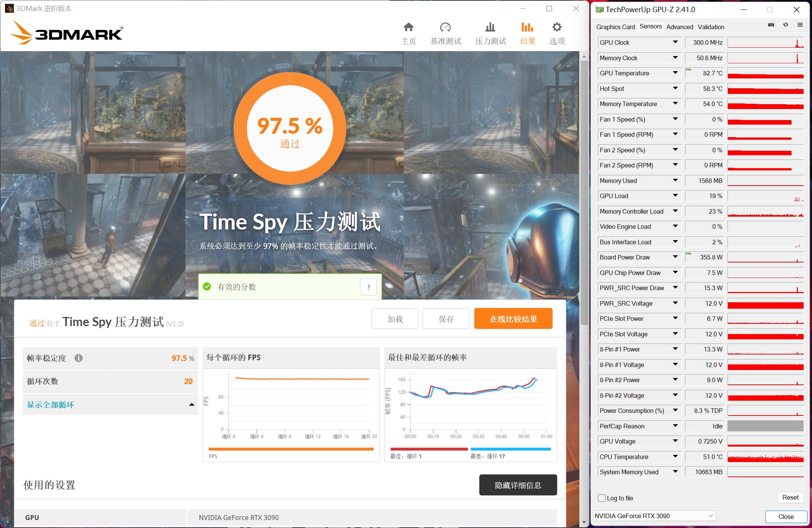Take a screenshot with GPU-Z camera icon
812x528 pixels.
coord(771,24)
